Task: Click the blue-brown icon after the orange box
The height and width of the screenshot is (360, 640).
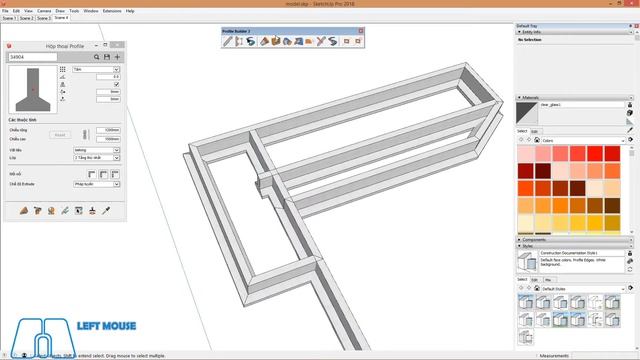Action: click(287, 41)
